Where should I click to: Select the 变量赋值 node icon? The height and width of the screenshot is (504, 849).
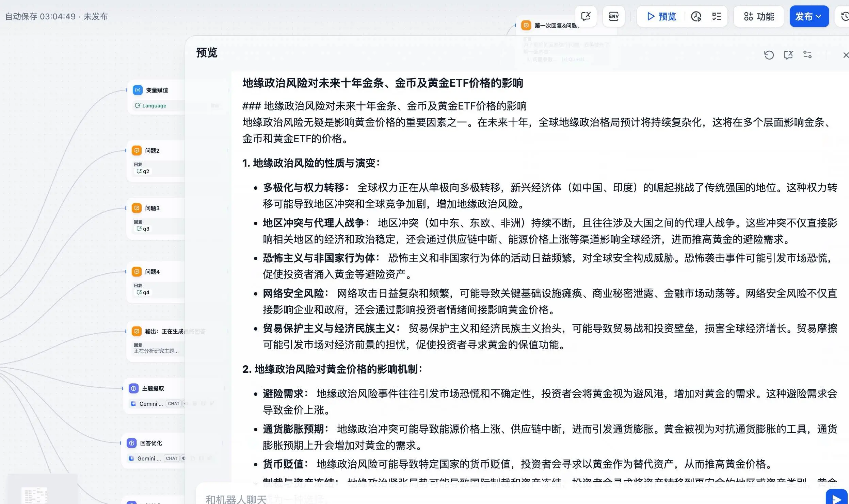138,90
